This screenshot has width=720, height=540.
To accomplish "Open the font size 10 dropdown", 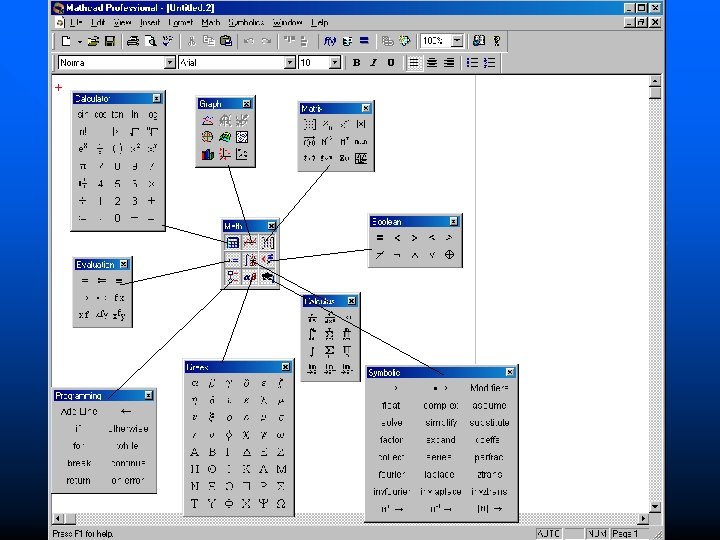I will click(x=335, y=63).
